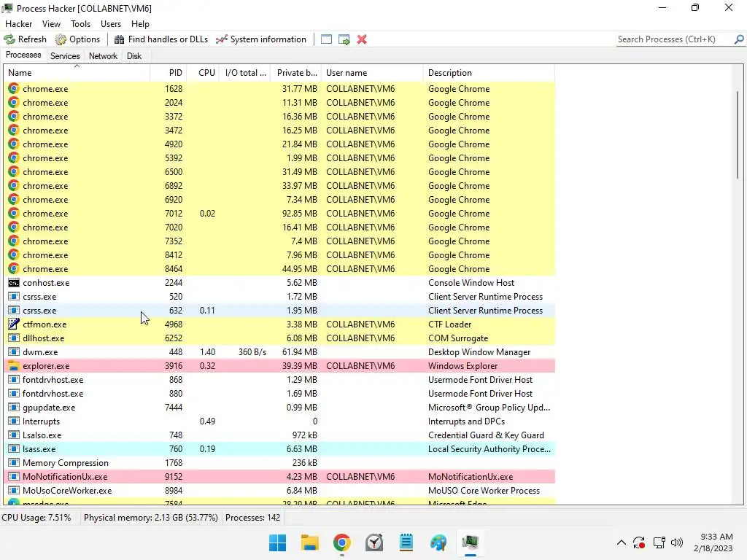Click the red X terminate icon
This screenshot has height=560, width=747.
pos(362,39)
